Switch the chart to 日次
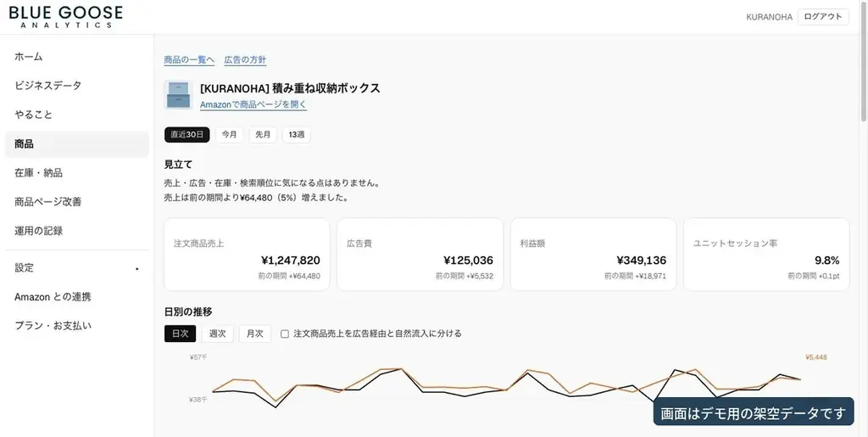This screenshot has height=437, width=868. 180,333
